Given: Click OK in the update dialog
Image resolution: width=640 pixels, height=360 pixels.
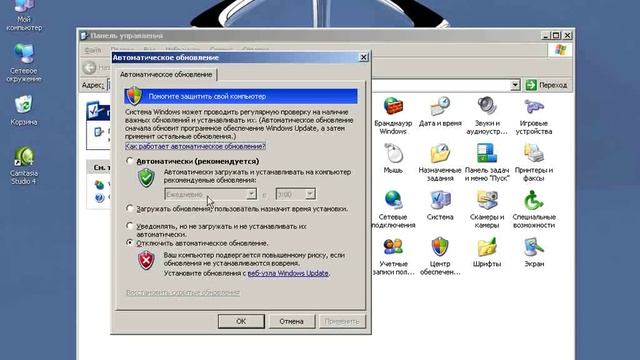Looking at the screenshot, I should [x=241, y=321].
